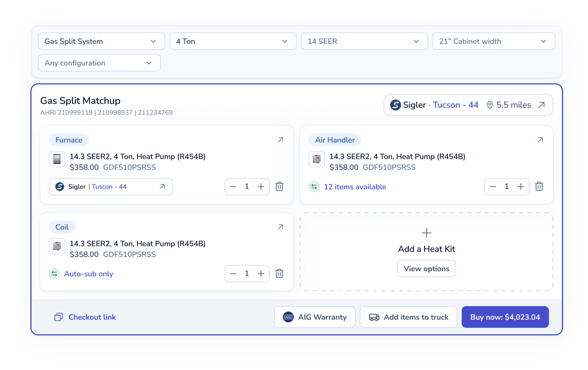Open the distributor link arrow after 5.5 miles
This screenshot has height=370, width=588.
point(541,105)
